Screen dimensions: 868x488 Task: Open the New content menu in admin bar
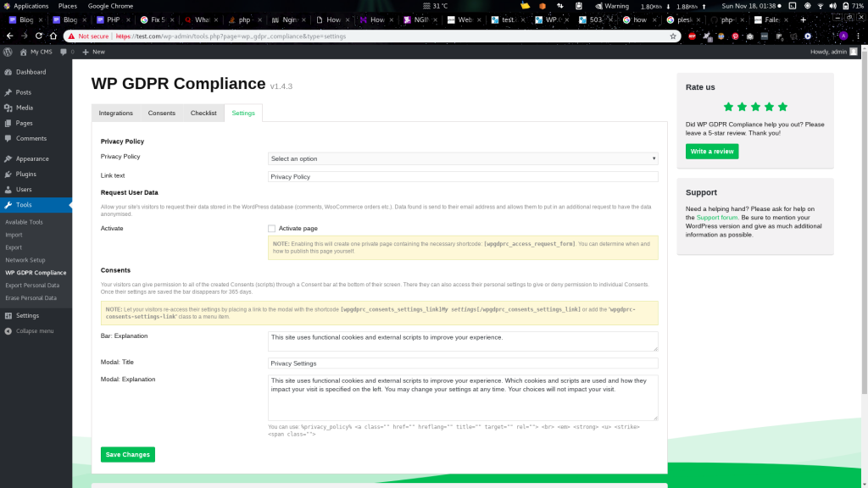93,52
